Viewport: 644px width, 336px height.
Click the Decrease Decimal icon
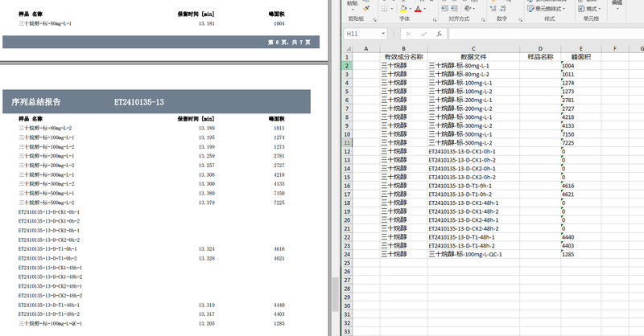click(x=503, y=9)
